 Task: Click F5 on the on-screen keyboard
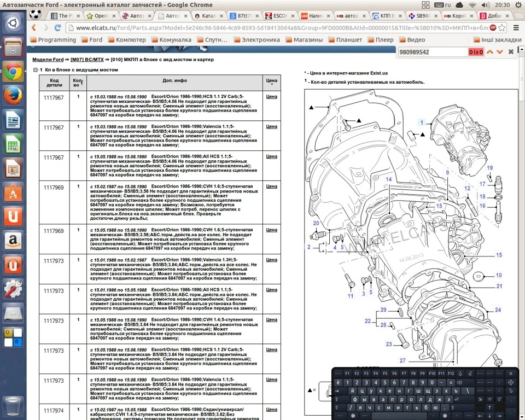pyautogui.click(x=384, y=373)
